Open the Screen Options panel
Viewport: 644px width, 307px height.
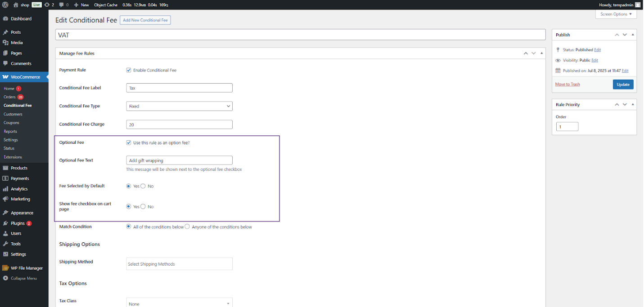click(616, 14)
